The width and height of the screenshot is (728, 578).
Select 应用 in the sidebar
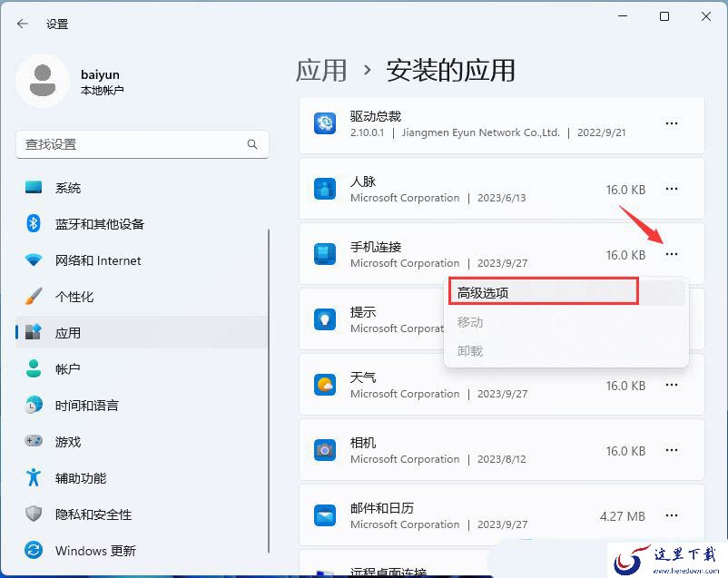pyautogui.click(x=143, y=332)
